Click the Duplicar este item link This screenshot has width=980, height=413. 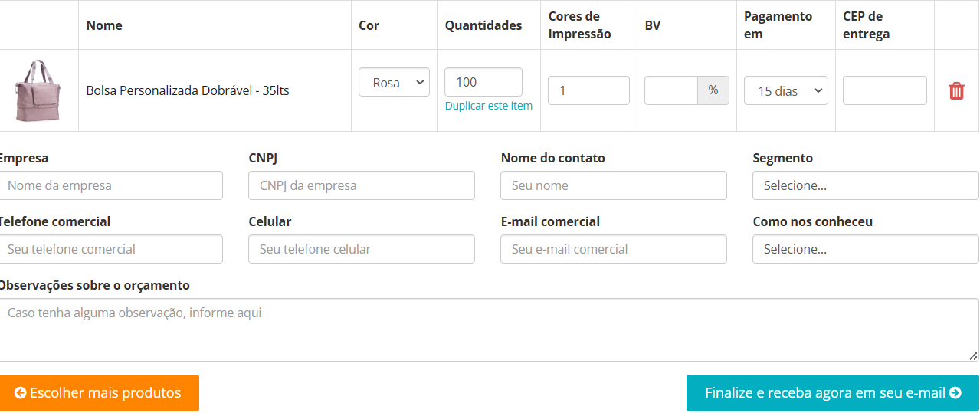[x=488, y=106]
